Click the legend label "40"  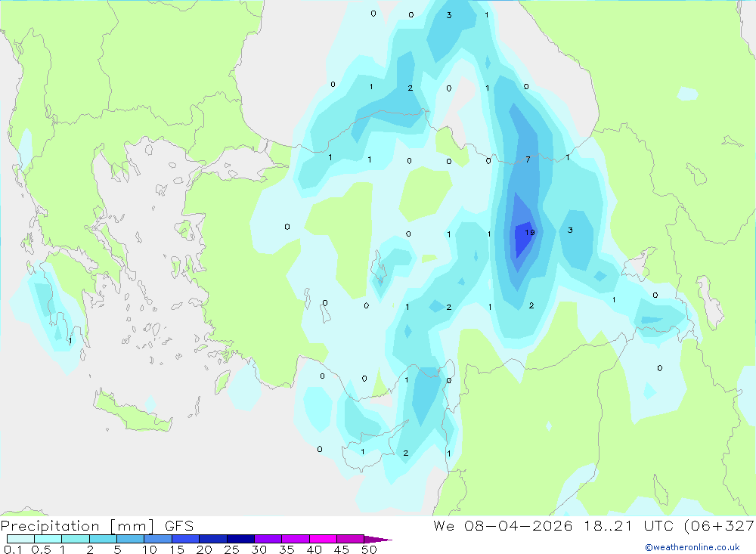(314, 549)
